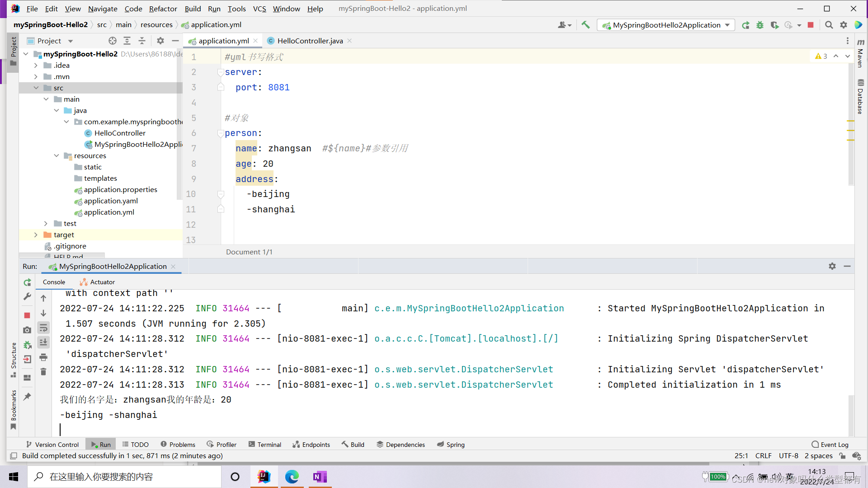
Task: Click the Build project hammer icon
Action: pyautogui.click(x=585, y=25)
